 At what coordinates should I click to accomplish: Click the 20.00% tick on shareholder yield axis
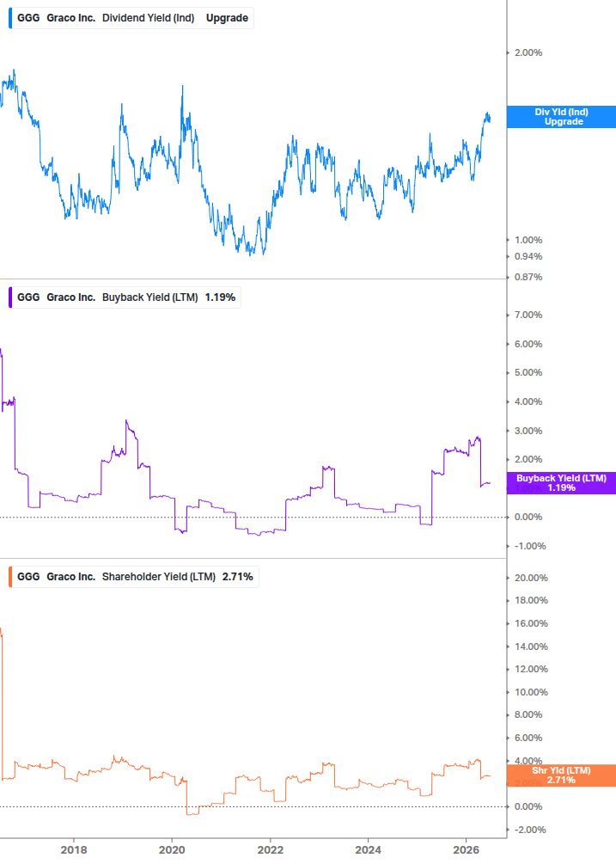pyautogui.click(x=531, y=578)
